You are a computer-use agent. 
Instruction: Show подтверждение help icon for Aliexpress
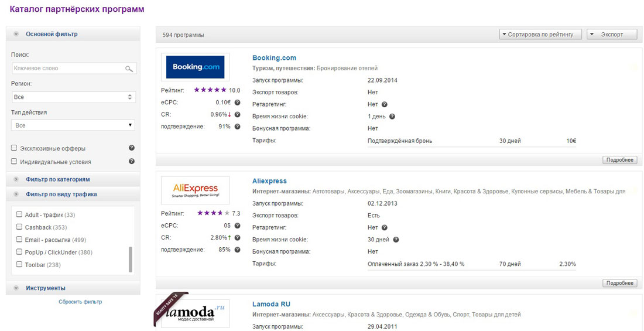tap(237, 250)
